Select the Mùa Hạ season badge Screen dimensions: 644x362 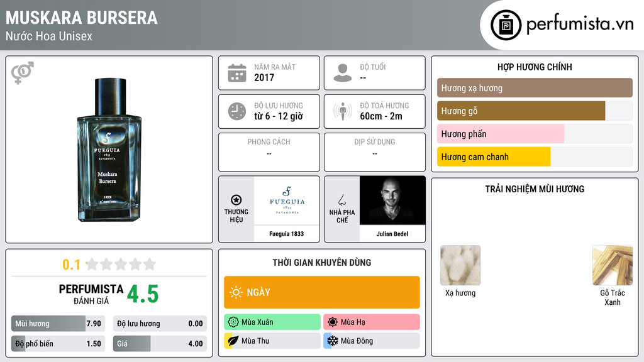pyautogui.click(x=372, y=322)
